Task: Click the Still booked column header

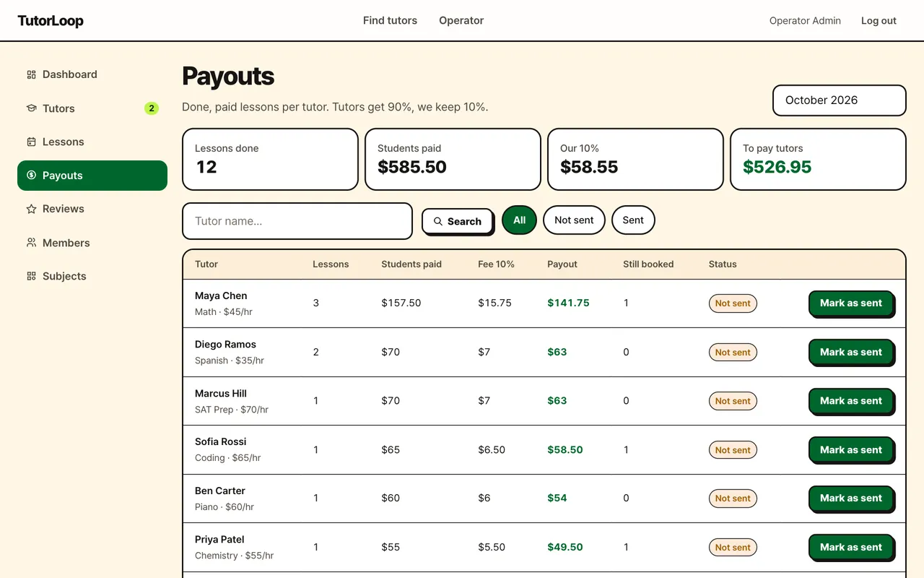Action: click(648, 264)
